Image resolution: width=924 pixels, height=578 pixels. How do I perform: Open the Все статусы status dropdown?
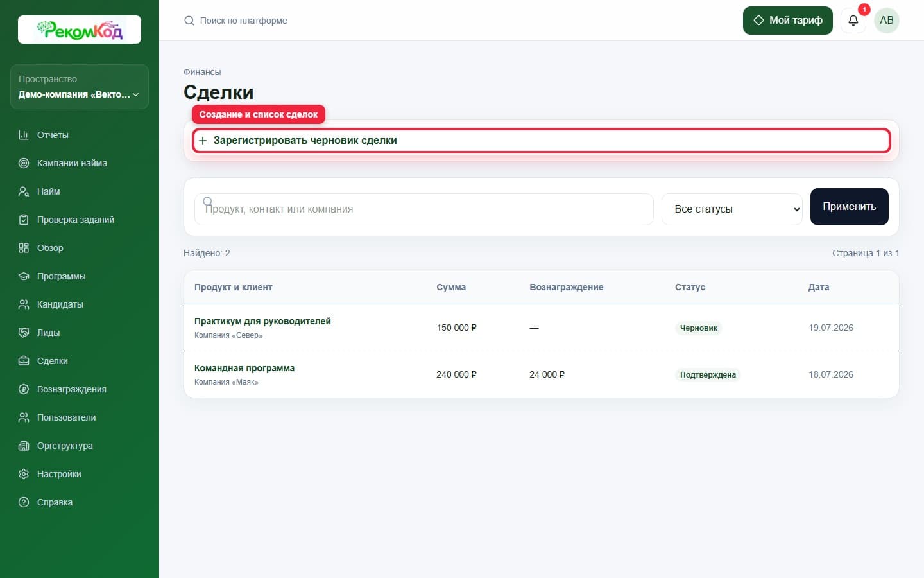pyautogui.click(x=732, y=209)
